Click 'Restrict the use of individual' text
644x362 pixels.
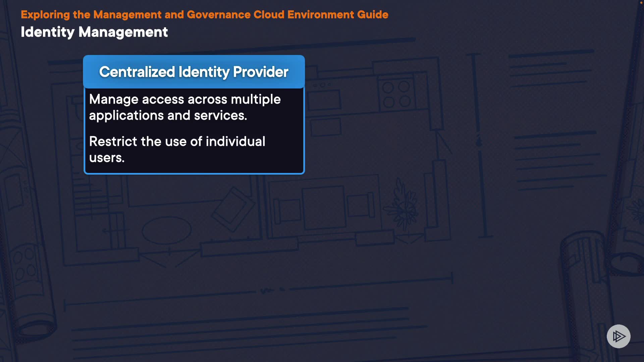point(177,141)
